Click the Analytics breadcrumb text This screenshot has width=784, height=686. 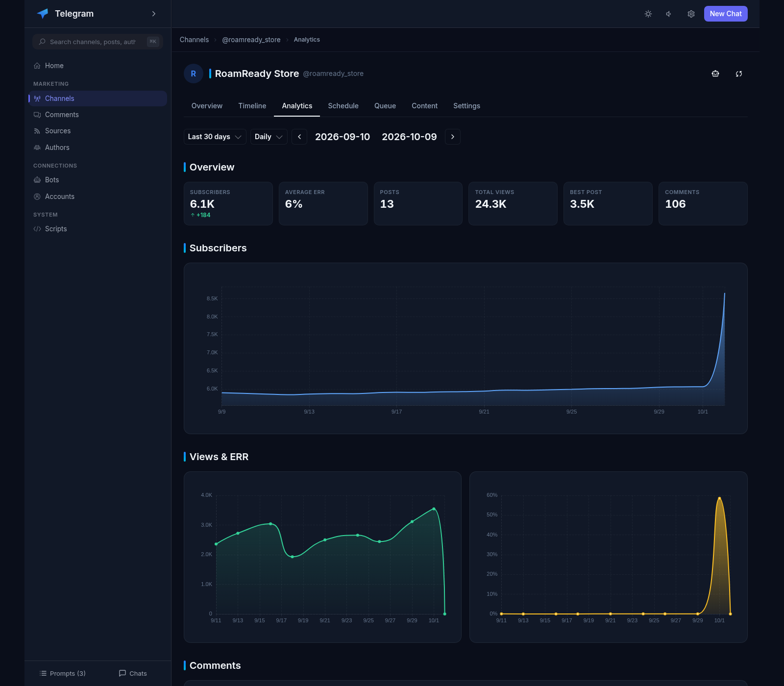tap(307, 40)
